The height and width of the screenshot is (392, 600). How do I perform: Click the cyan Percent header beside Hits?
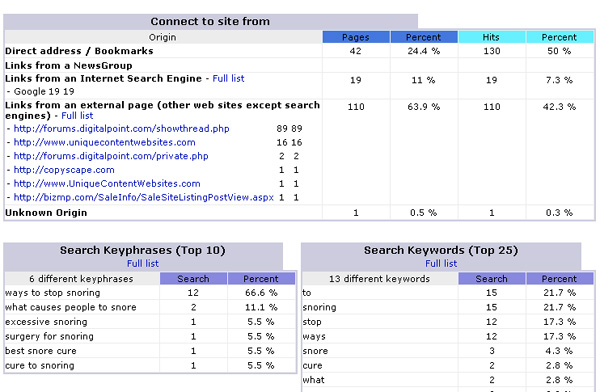[559, 37]
